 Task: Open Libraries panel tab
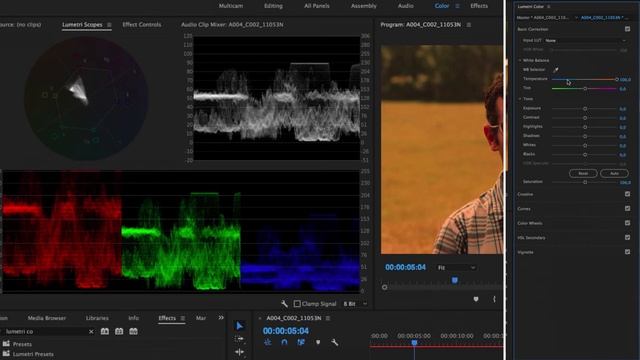pos(97,318)
